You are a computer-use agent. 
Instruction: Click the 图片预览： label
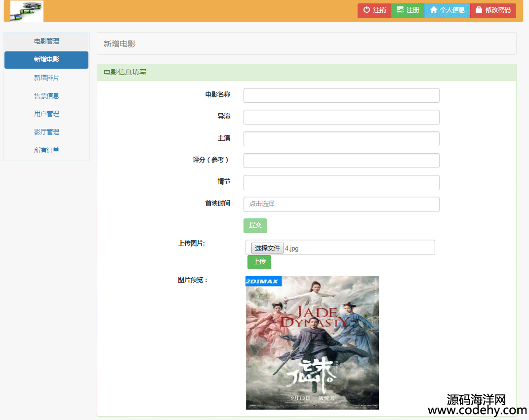pos(193,280)
